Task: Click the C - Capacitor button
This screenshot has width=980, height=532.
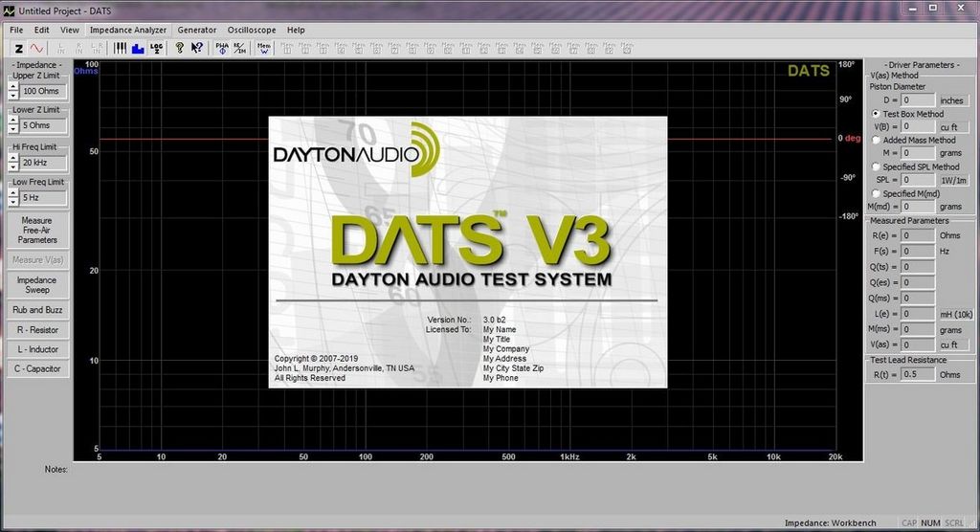Action: [x=37, y=368]
